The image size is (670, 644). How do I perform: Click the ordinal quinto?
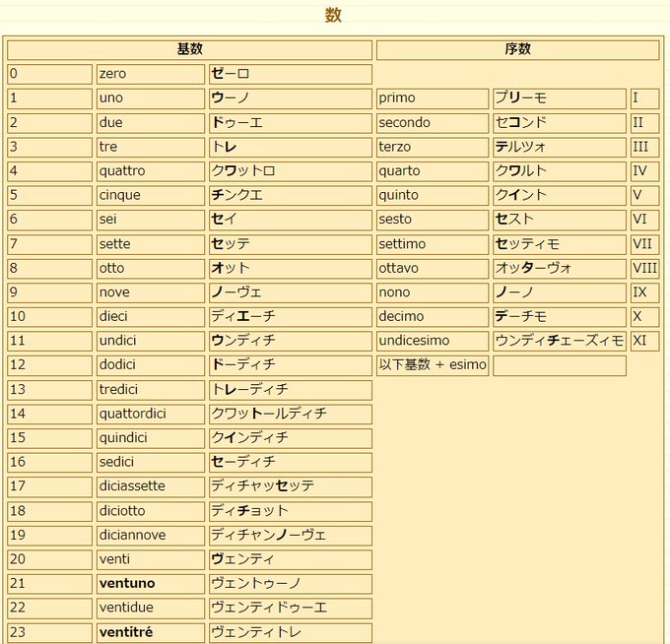pyautogui.click(x=398, y=195)
